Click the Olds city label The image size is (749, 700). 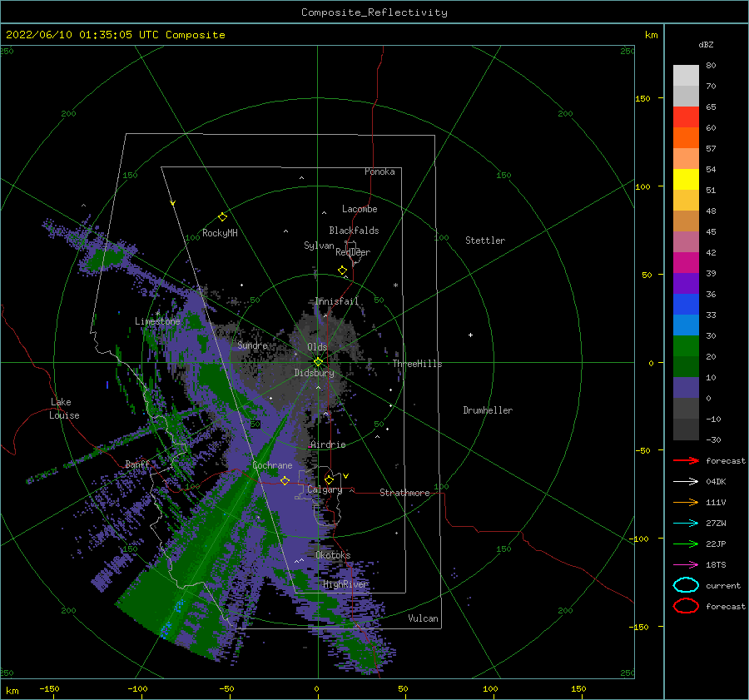tap(317, 347)
